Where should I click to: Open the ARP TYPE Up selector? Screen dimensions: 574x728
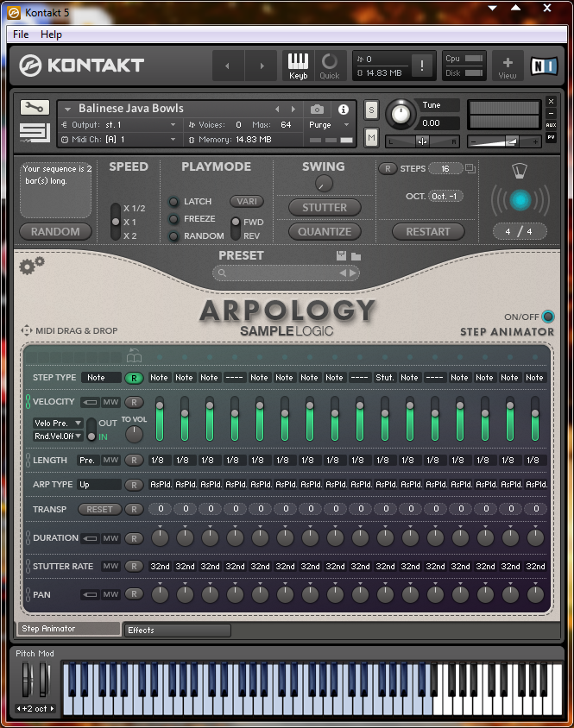pyautogui.click(x=99, y=485)
